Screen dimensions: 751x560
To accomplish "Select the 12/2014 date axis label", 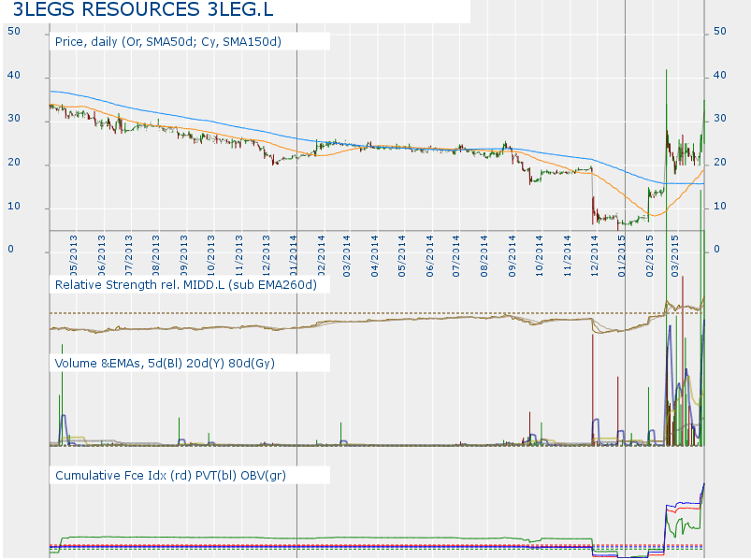I will click(595, 256).
